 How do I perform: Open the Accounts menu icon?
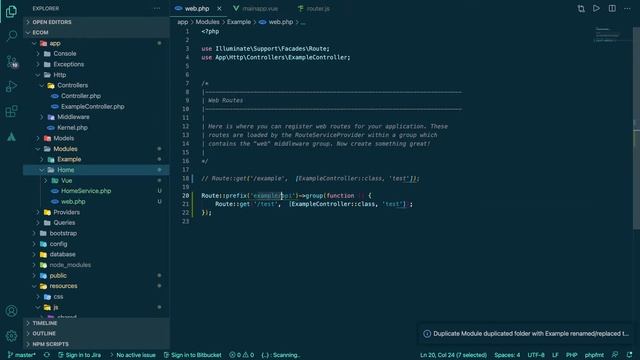coord(11,311)
